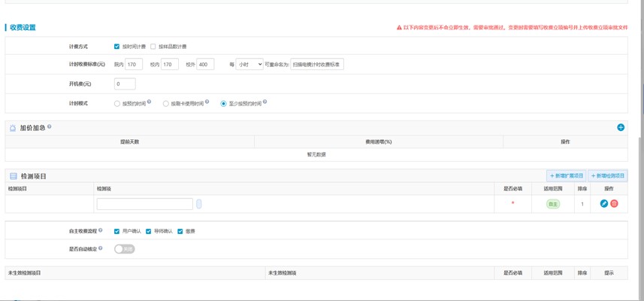Click the red delete icon in 操作 column
Viewport: 644px width, 301px height.
(x=614, y=204)
